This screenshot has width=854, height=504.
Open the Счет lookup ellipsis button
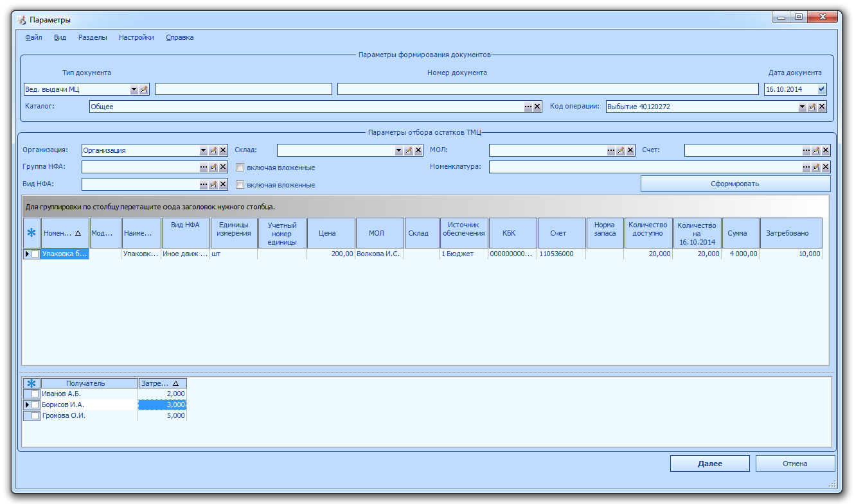pyautogui.click(x=806, y=150)
